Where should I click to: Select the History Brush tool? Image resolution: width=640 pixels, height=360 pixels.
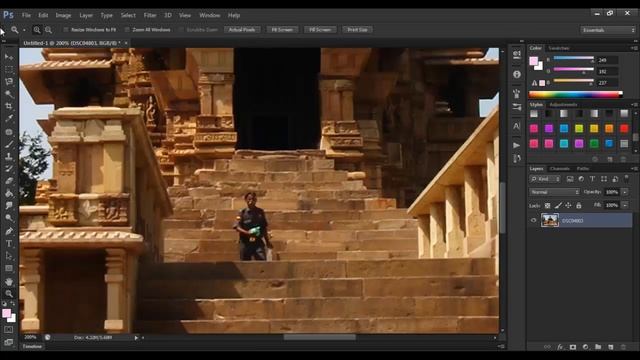coord(9,169)
